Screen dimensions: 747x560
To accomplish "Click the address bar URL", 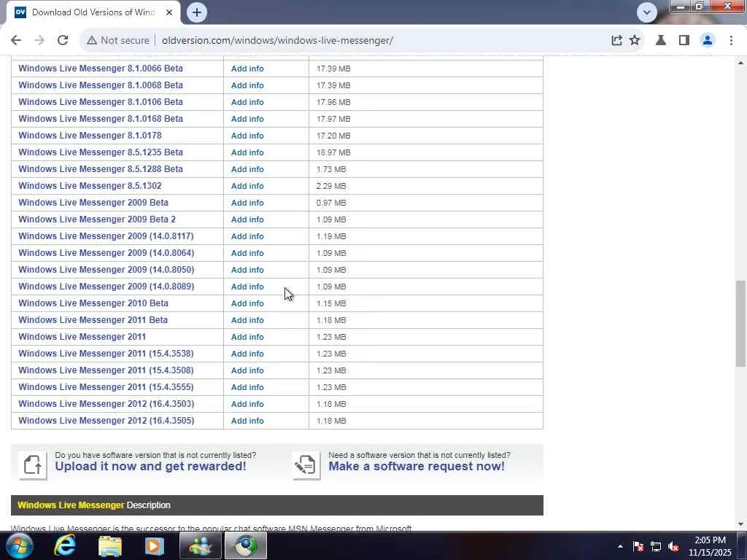I will [277, 41].
